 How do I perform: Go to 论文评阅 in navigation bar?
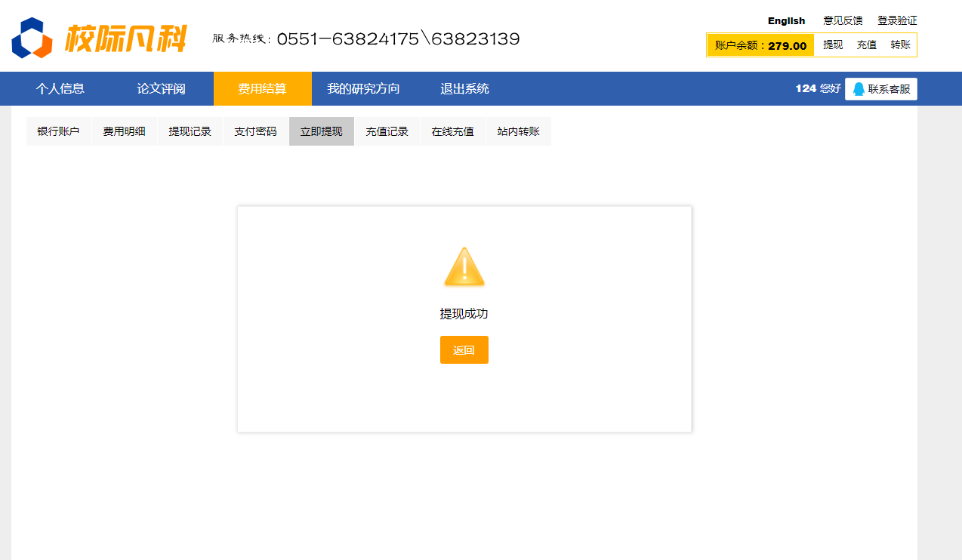pyautogui.click(x=161, y=89)
